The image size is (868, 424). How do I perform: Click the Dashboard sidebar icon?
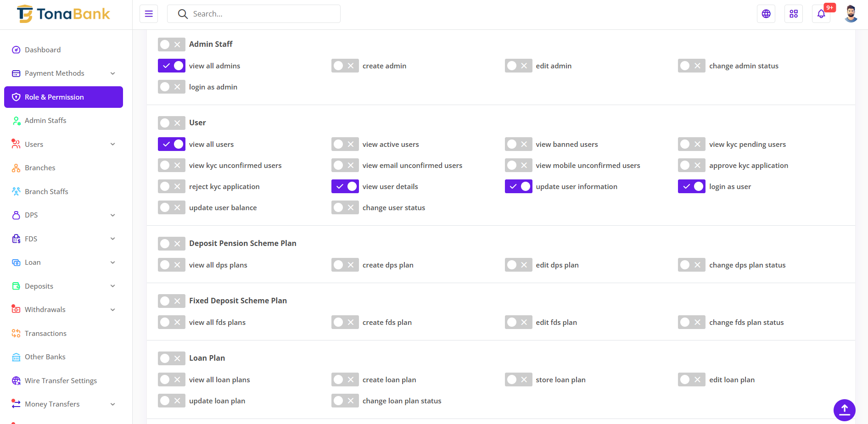click(16, 50)
